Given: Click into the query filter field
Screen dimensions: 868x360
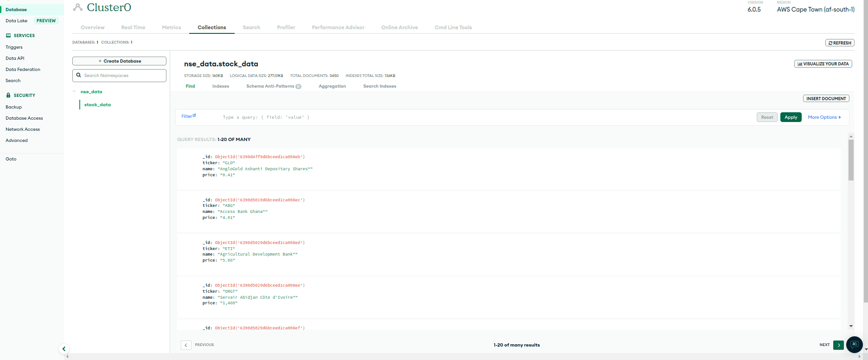Looking at the screenshot, I should click(x=464, y=117).
